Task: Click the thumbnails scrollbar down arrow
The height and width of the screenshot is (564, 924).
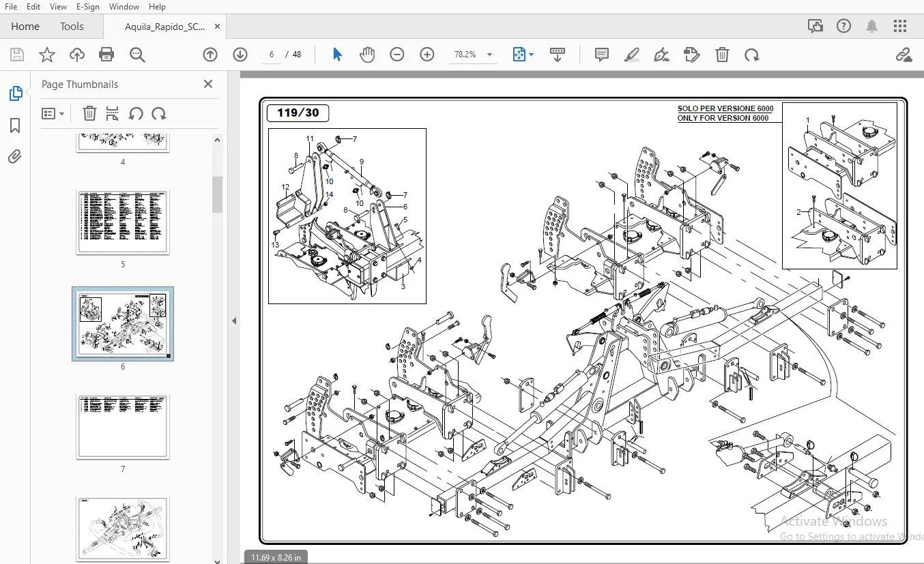Action: [218, 561]
